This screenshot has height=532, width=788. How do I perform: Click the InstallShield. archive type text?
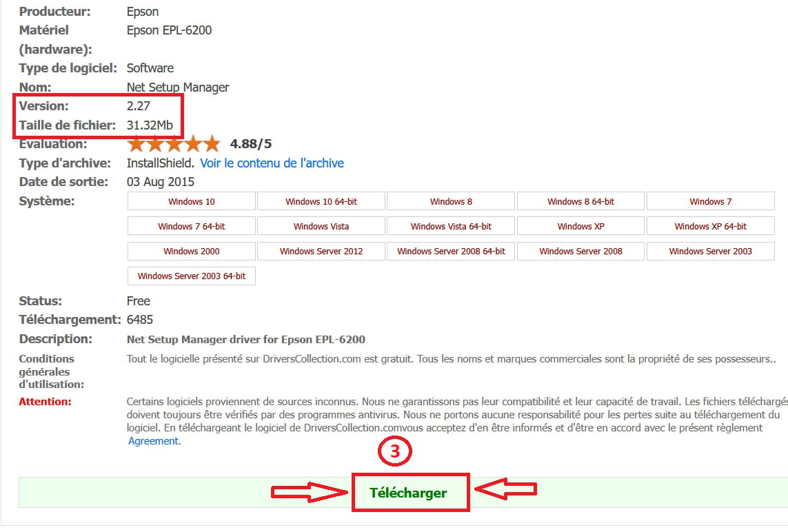pyautogui.click(x=161, y=163)
